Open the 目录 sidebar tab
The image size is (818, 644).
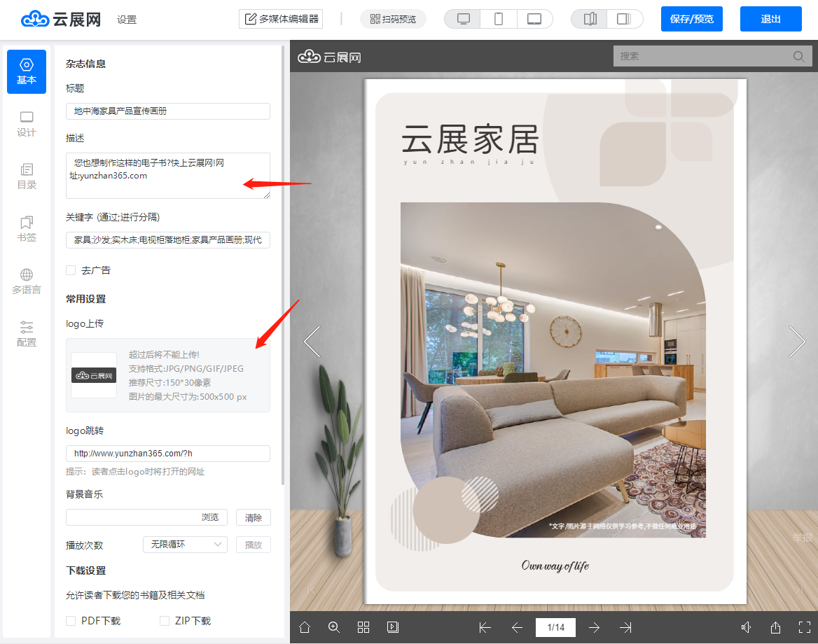click(27, 177)
